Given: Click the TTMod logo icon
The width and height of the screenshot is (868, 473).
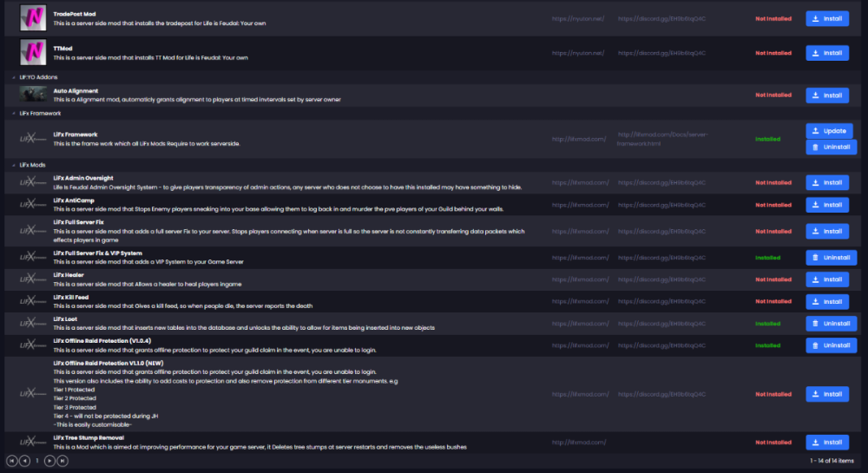Looking at the screenshot, I should pos(32,53).
